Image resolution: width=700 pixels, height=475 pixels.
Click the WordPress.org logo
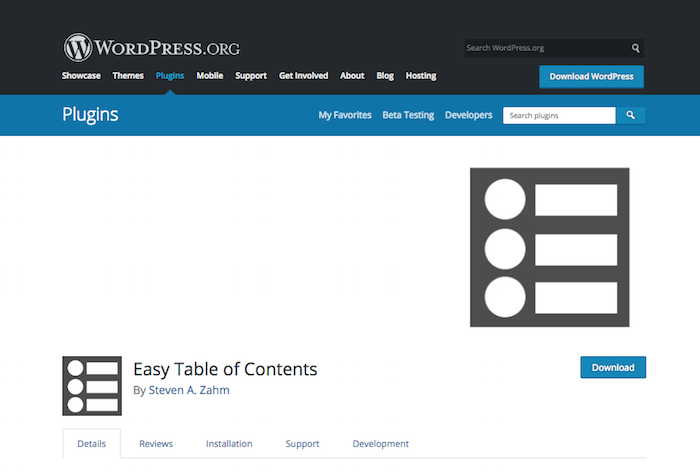151,47
